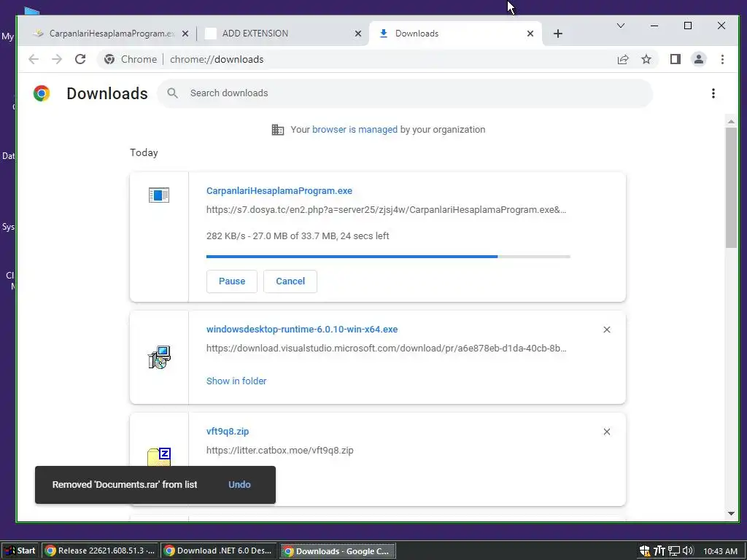Click the managed organization building icon
This screenshot has width=747, height=560.
[x=278, y=130]
